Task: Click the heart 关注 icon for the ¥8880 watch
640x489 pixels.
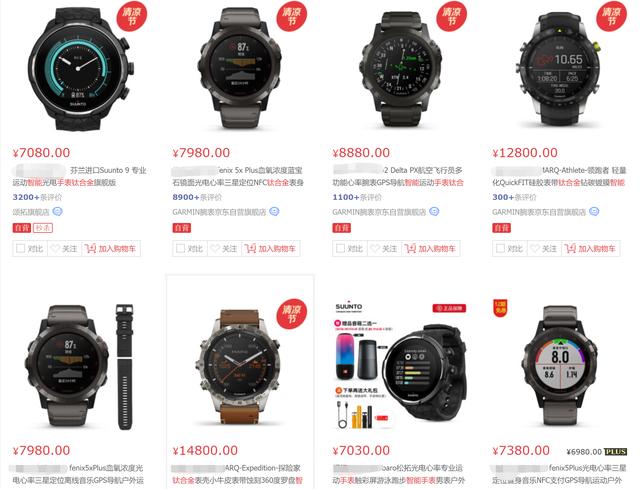Action: (x=375, y=248)
